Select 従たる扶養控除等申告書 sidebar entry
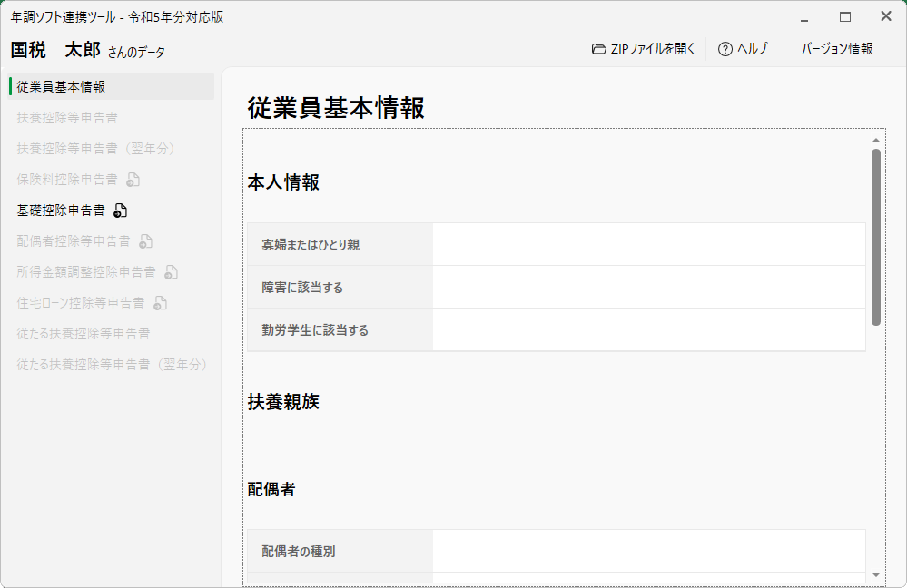Image resolution: width=907 pixels, height=588 pixels. coord(84,334)
